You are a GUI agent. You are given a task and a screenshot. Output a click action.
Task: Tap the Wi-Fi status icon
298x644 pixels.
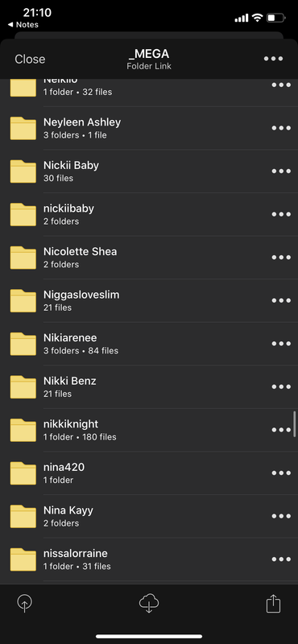[257, 18]
